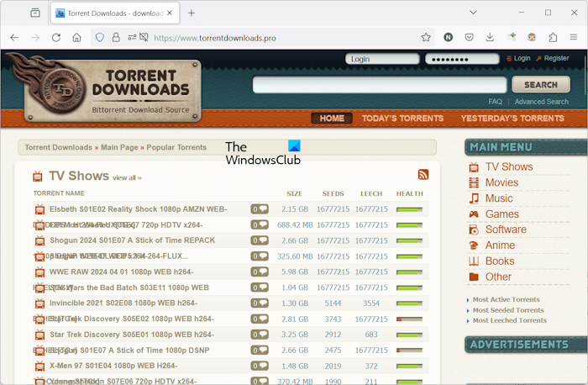Click the Other folder icon in main menu
This screenshot has height=385, width=588.
point(474,277)
